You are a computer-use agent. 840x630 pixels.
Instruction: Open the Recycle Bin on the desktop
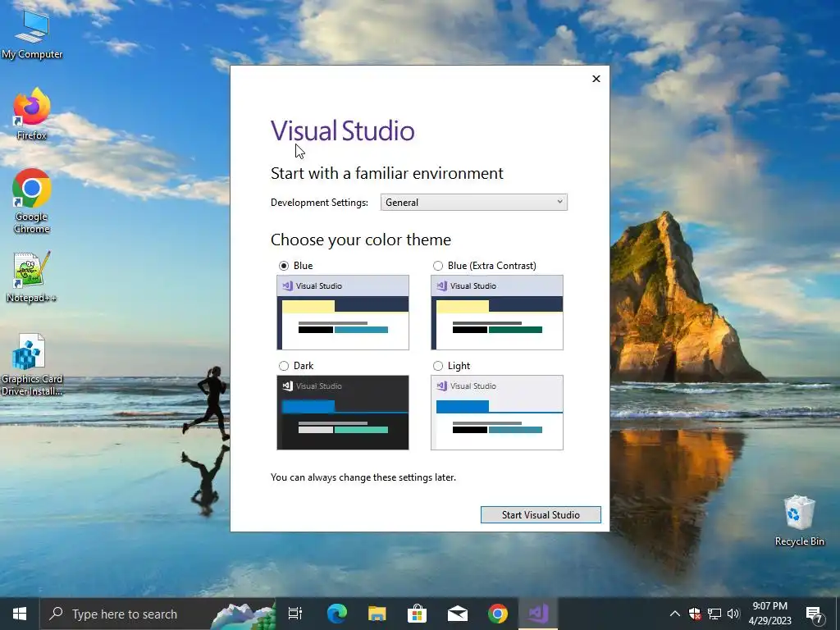(799, 519)
